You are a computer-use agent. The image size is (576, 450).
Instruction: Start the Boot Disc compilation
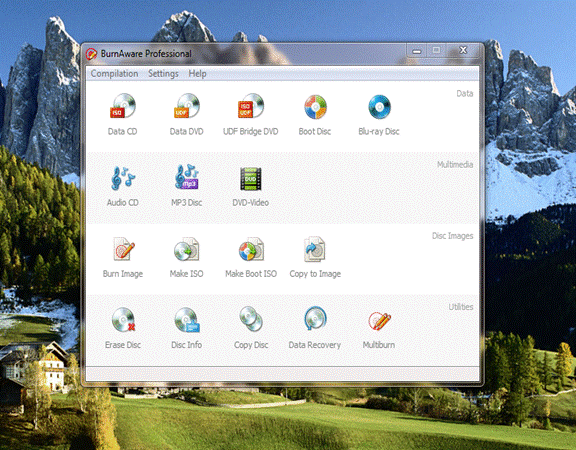(x=315, y=115)
